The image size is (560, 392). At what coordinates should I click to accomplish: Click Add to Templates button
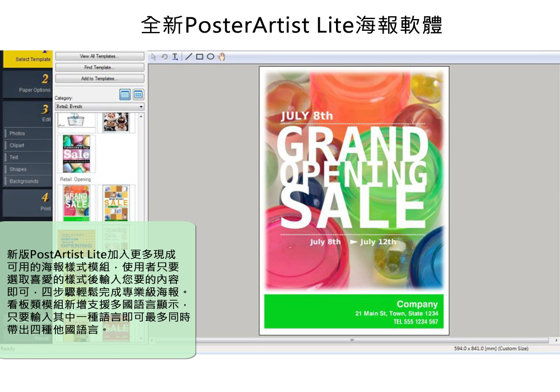pyautogui.click(x=100, y=78)
